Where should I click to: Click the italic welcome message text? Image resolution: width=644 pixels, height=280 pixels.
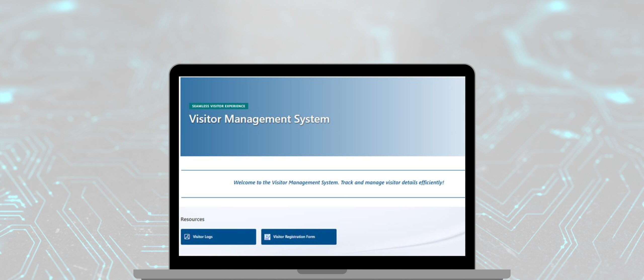339,183
